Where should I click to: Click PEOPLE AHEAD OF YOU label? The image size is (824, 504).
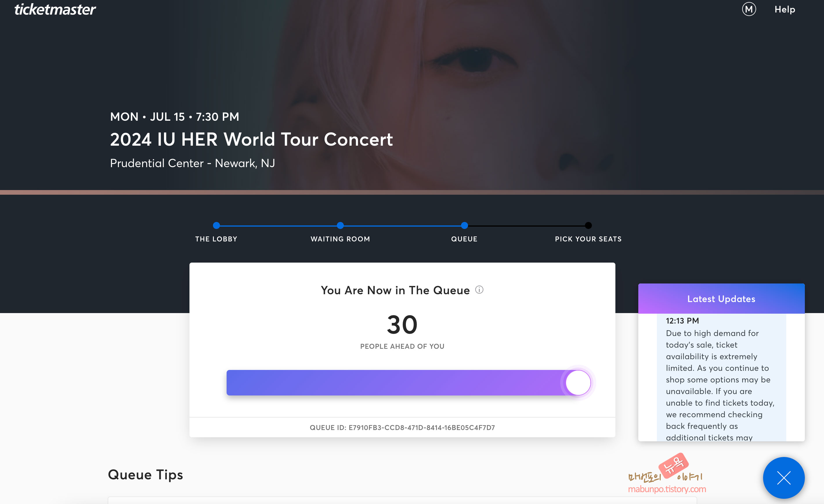click(402, 346)
